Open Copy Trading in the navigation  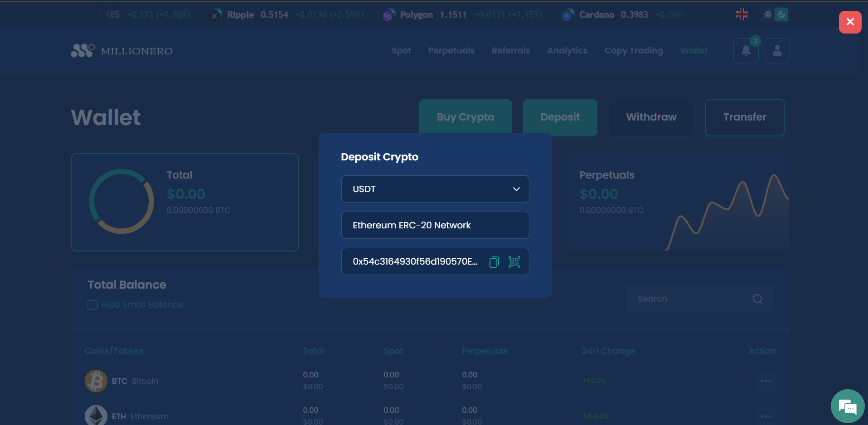coord(634,51)
